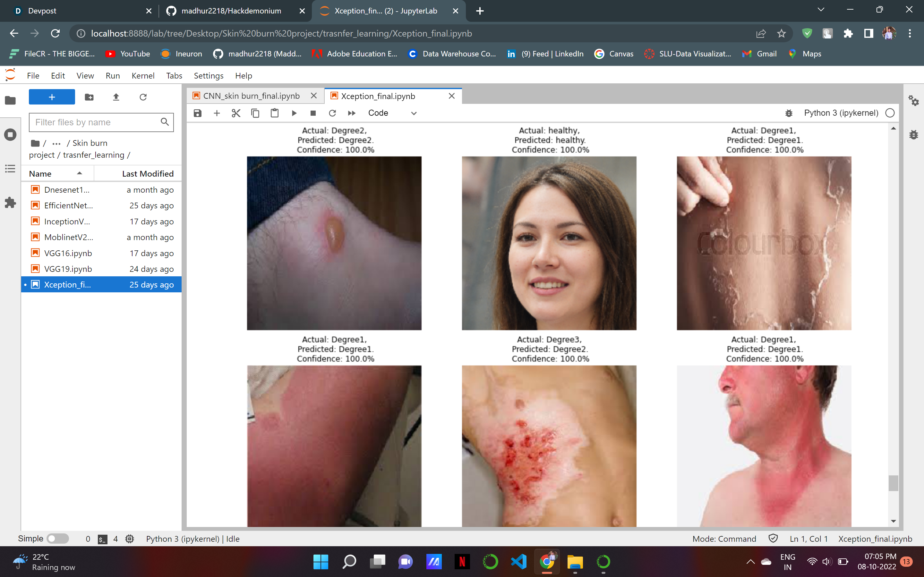The width and height of the screenshot is (924, 577).
Task: Interrupt the kernel with stop icon
Action: 313,113
